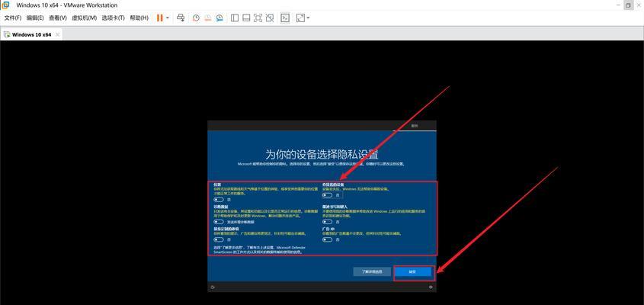
Task: Select the Windows 10 x64 tab
Action: [31, 35]
